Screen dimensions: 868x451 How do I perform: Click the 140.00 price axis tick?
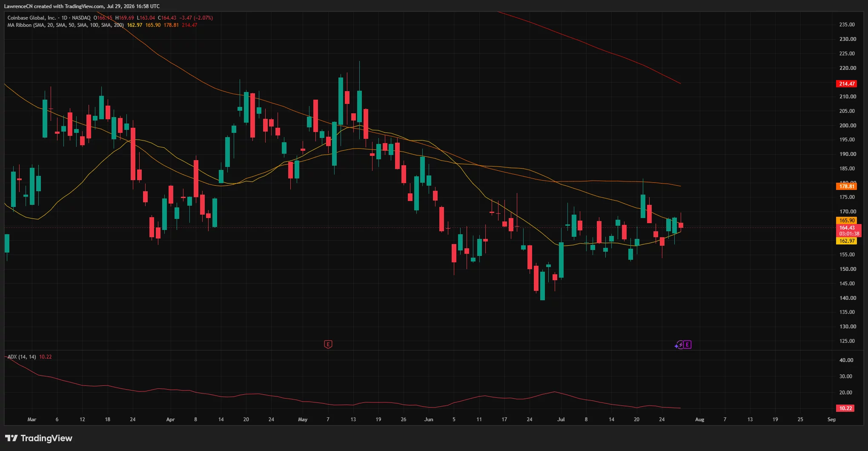[847, 298]
